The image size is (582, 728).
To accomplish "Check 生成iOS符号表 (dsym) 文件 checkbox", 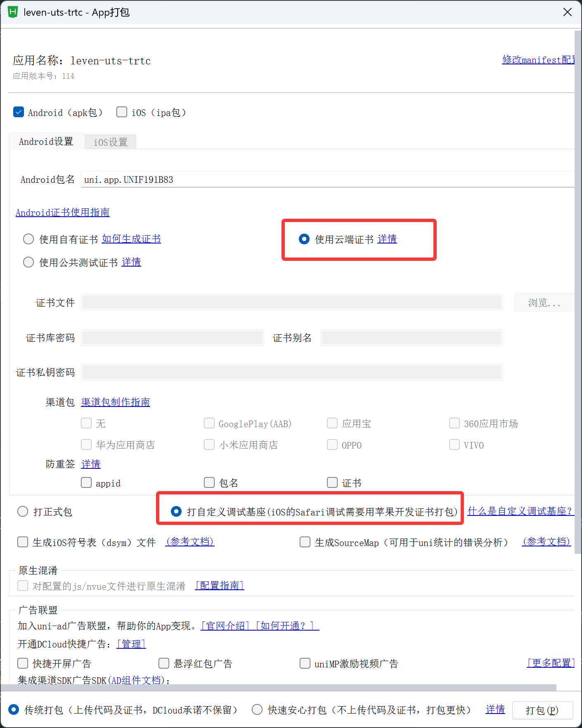I will (x=23, y=542).
